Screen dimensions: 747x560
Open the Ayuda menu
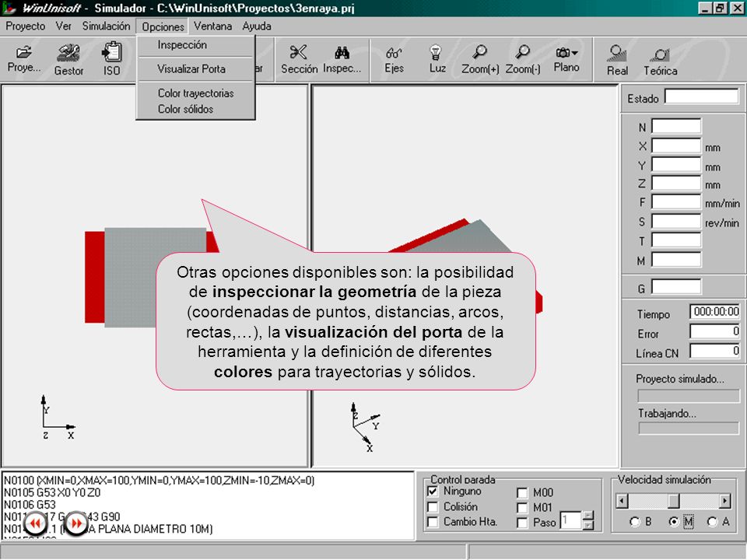coord(256,26)
